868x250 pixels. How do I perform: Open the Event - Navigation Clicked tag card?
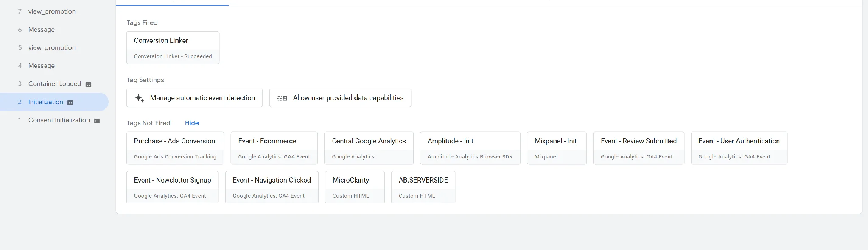click(x=272, y=187)
